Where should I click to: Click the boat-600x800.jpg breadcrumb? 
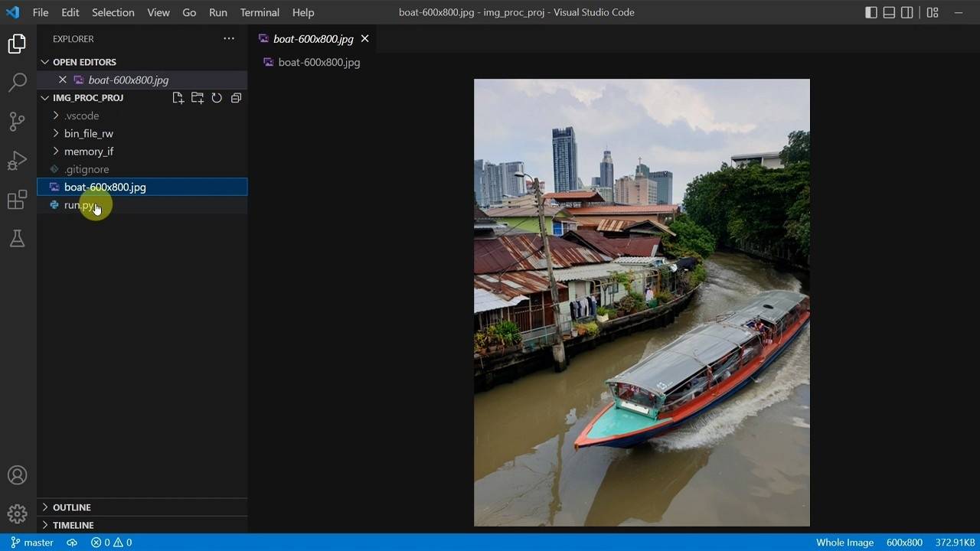point(312,62)
